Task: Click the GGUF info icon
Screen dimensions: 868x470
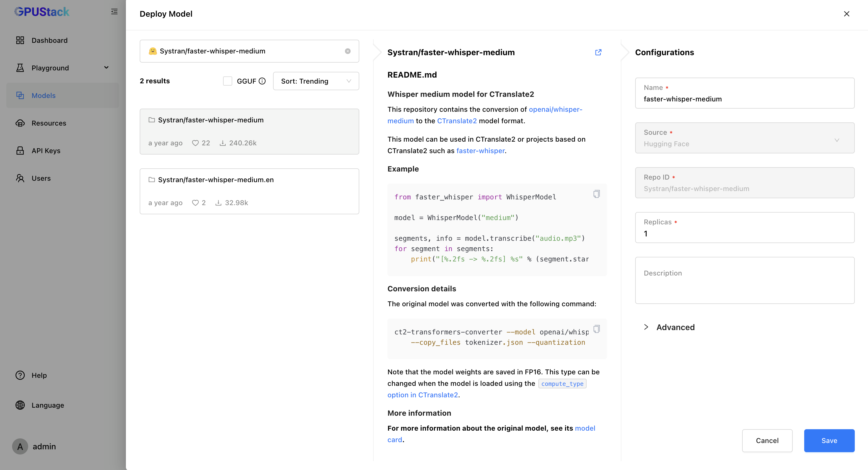Action: point(262,81)
